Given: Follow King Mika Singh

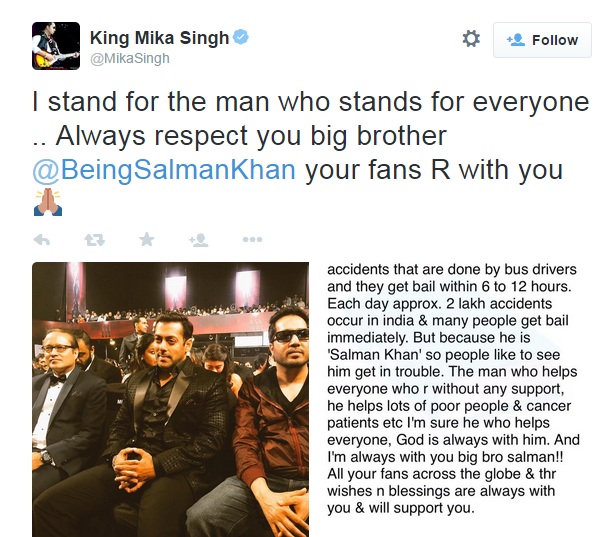Looking at the screenshot, I should pos(542,40).
